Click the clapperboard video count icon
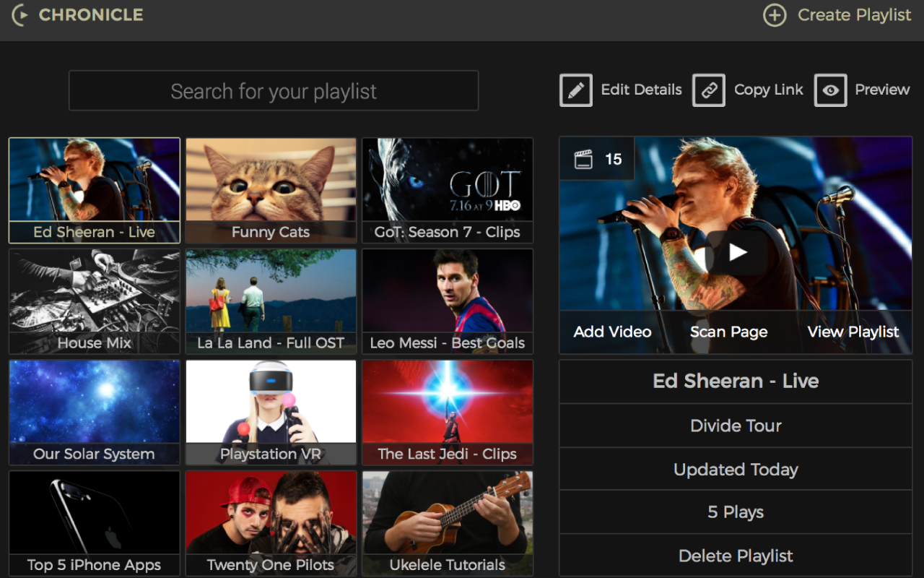The width and height of the screenshot is (924, 578). (583, 159)
